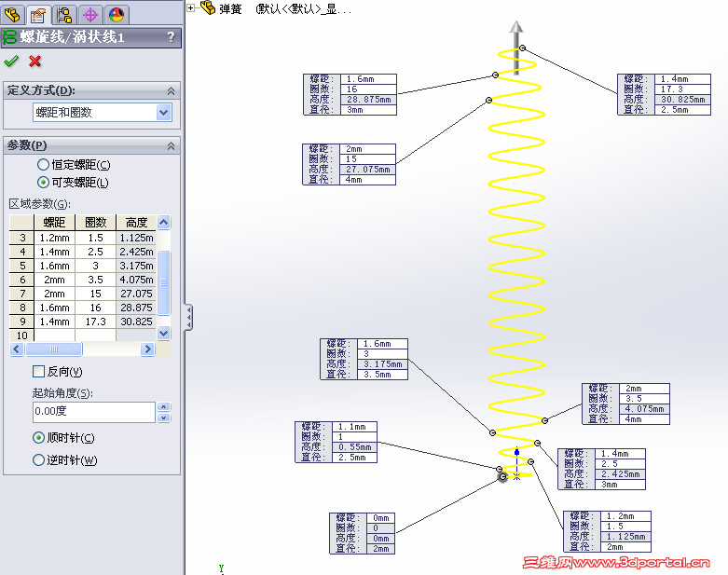Click helix control point at top end
This screenshot has width=728, height=575.
click(523, 48)
